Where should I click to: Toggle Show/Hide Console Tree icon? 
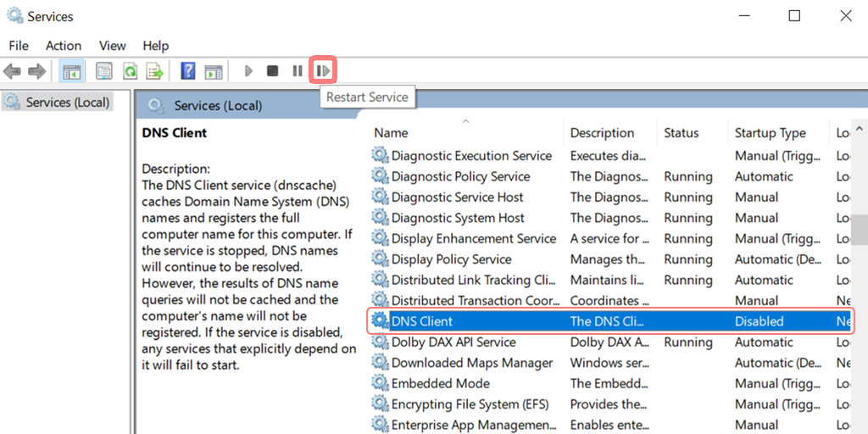pos(71,71)
